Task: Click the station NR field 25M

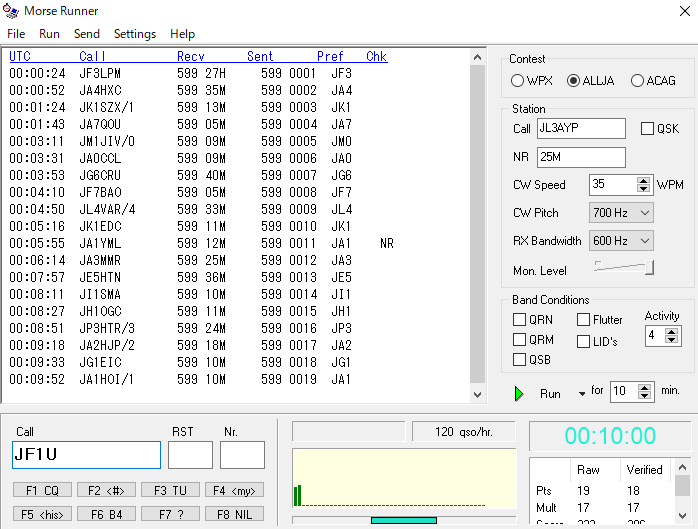Action: (x=581, y=157)
